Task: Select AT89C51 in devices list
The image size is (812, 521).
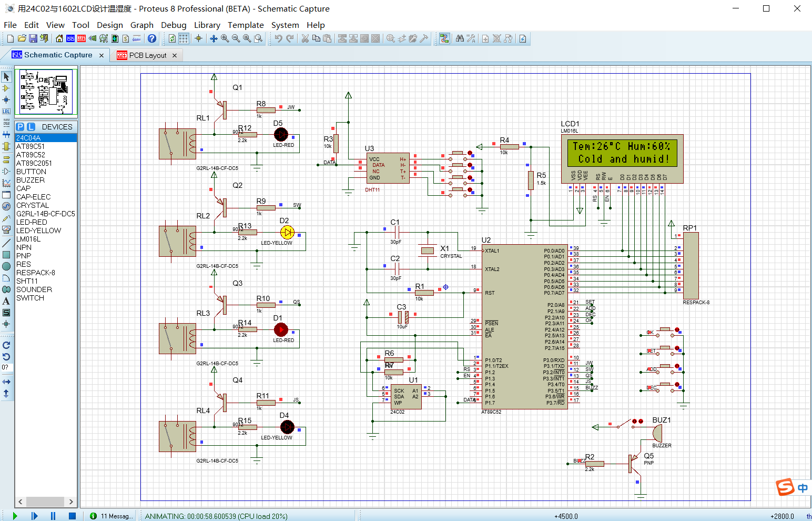Action: 46,146
